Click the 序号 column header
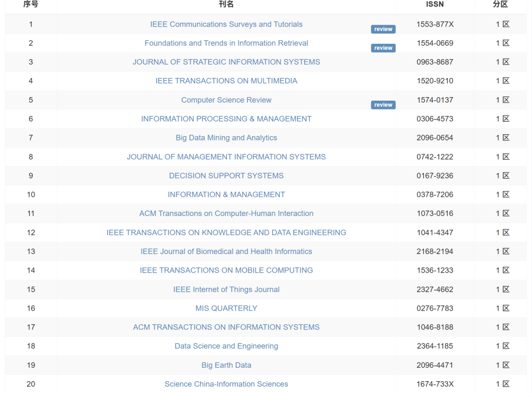The width and height of the screenshot is (532, 393). (x=31, y=4)
